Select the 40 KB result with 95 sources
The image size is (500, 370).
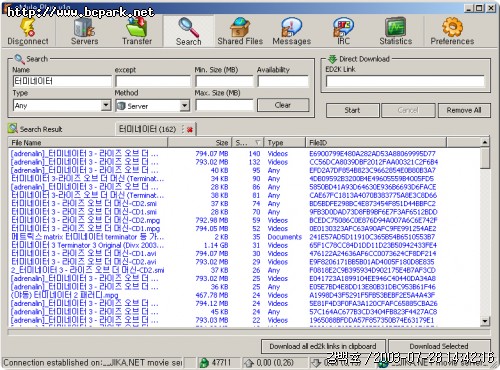[x=245, y=170]
